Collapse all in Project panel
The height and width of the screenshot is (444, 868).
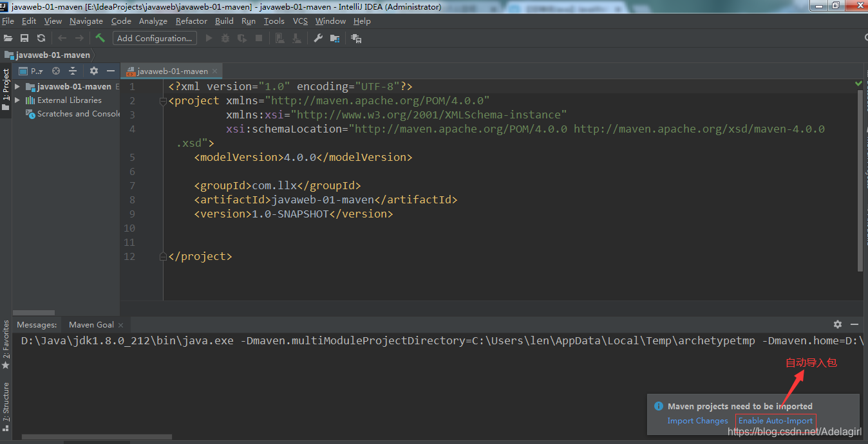(73, 71)
